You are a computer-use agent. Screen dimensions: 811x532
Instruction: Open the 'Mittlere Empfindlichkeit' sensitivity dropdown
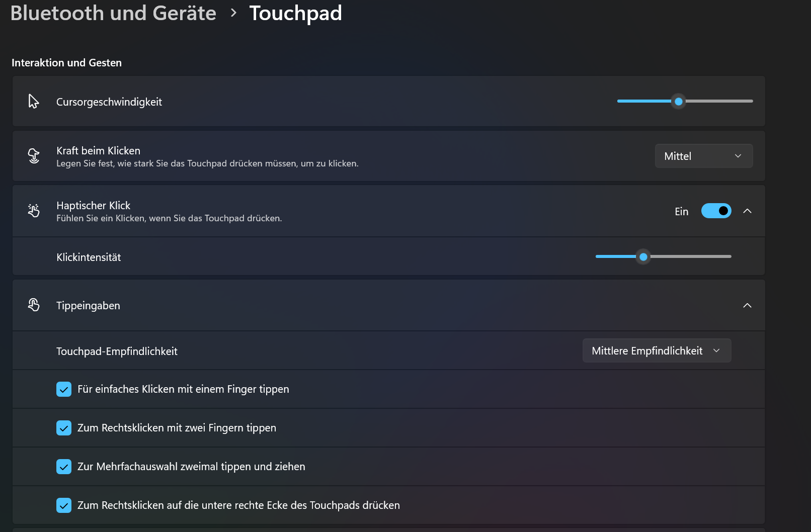[656, 351]
